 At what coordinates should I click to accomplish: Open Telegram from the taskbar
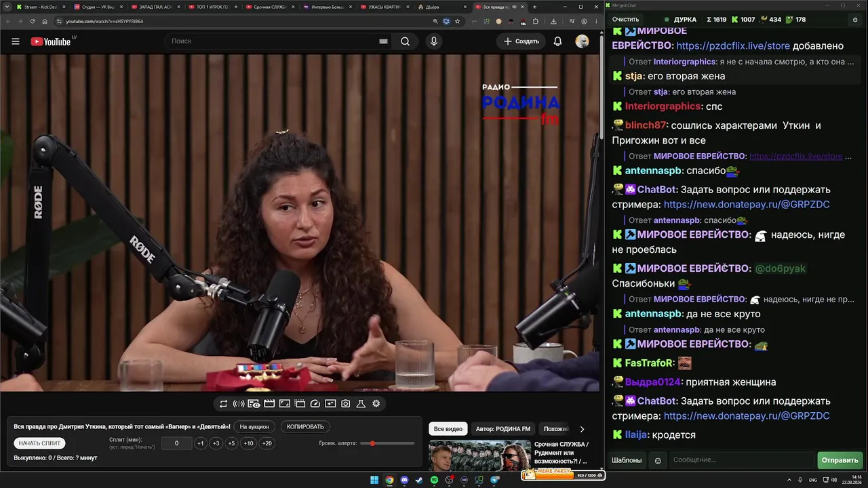(x=494, y=481)
